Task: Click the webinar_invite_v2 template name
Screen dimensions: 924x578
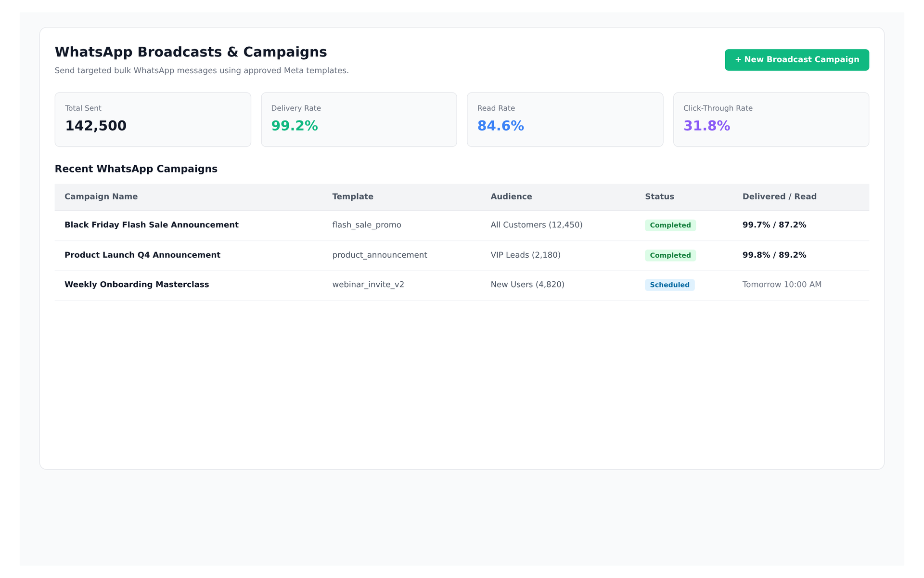Action: 368,285
